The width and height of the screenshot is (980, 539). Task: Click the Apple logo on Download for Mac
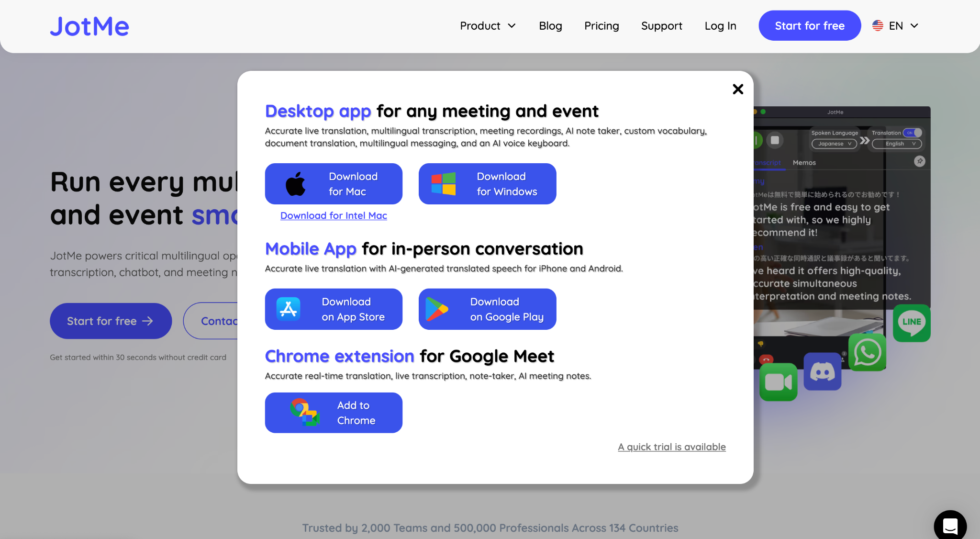pos(296,184)
